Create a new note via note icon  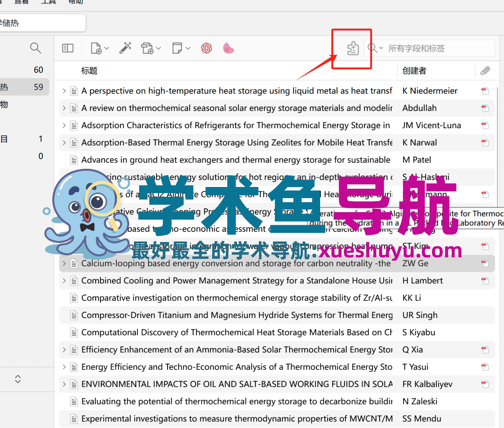178,48
